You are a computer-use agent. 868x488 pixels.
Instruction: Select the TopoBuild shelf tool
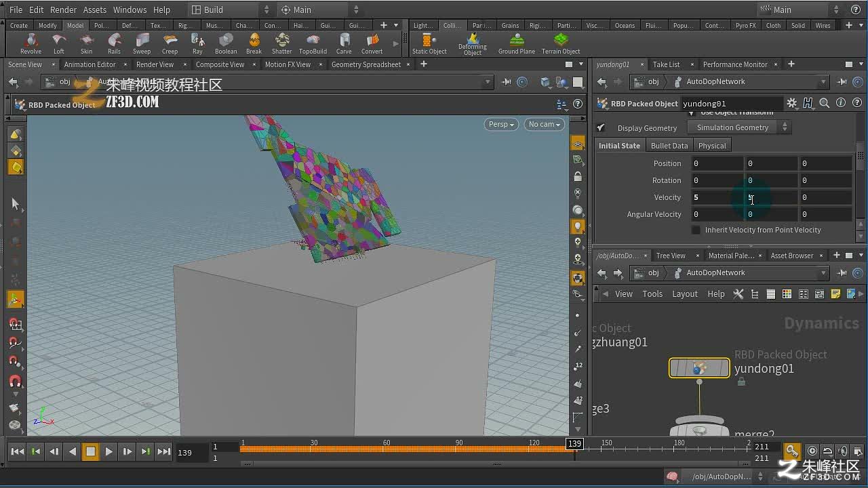313,43
